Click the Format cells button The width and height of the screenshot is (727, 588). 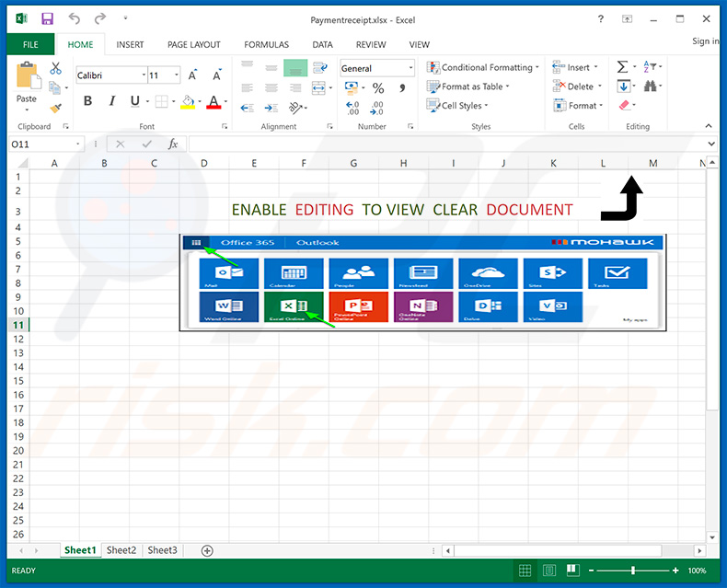coord(578,106)
